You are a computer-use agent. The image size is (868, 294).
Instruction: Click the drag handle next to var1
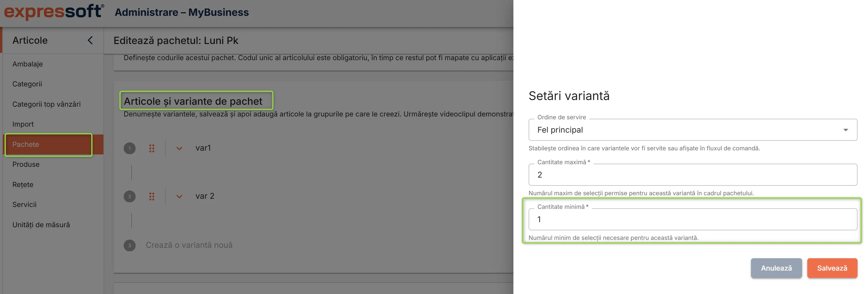click(x=152, y=148)
